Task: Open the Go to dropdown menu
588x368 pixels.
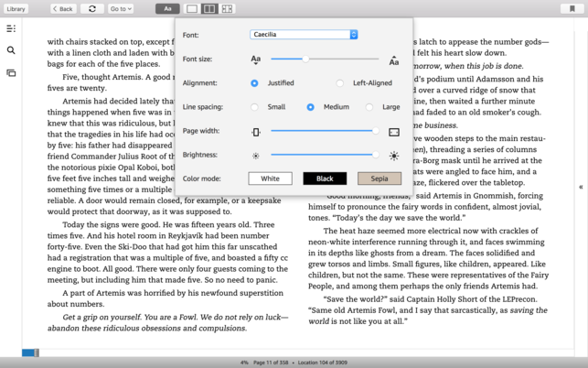Action: (x=121, y=8)
